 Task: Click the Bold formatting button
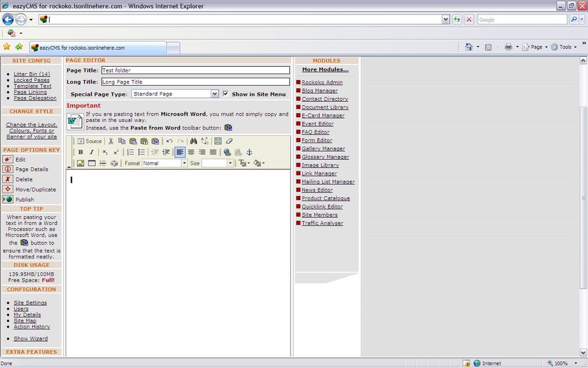(x=80, y=152)
